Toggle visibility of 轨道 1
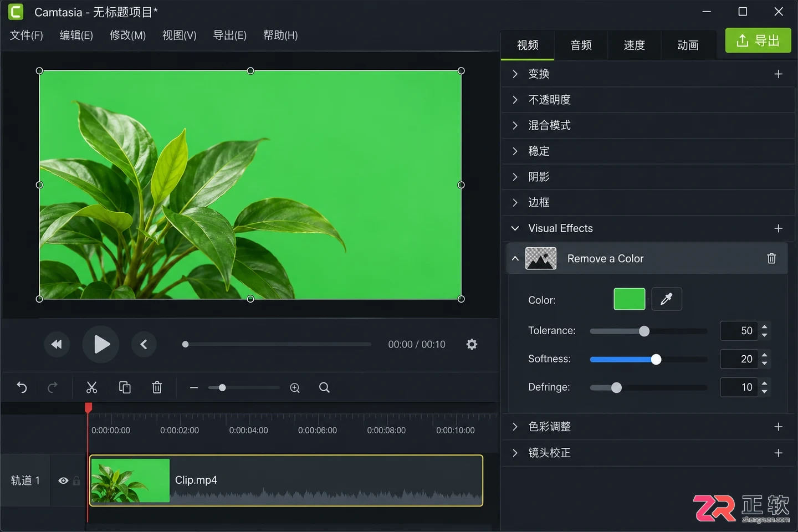This screenshot has height=532, width=798. click(63, 480)
